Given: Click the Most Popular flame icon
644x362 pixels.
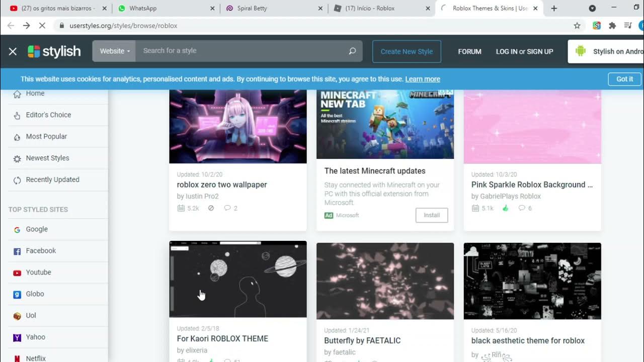Looking at the screenshot, I should (x=17, y=137).
